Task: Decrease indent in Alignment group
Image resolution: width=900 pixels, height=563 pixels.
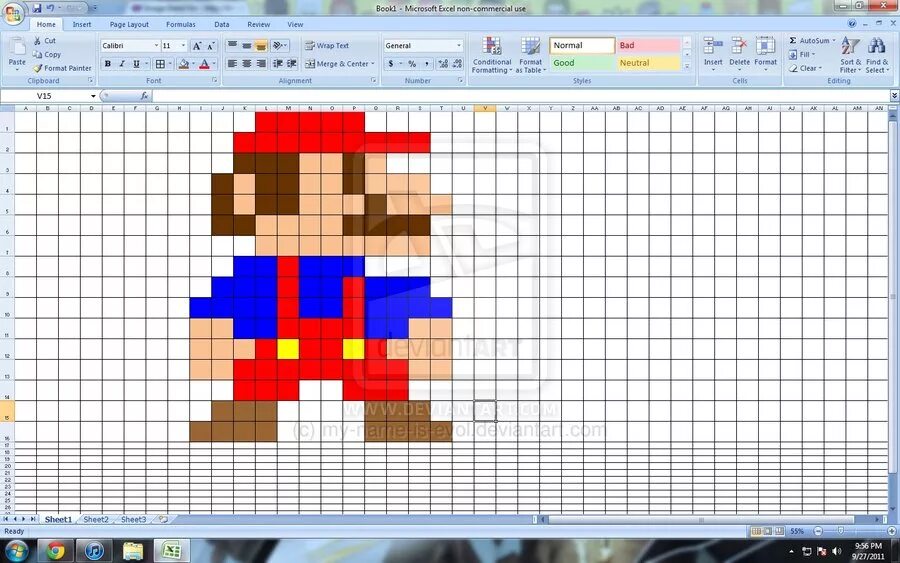Action: (x=278, y=64)
